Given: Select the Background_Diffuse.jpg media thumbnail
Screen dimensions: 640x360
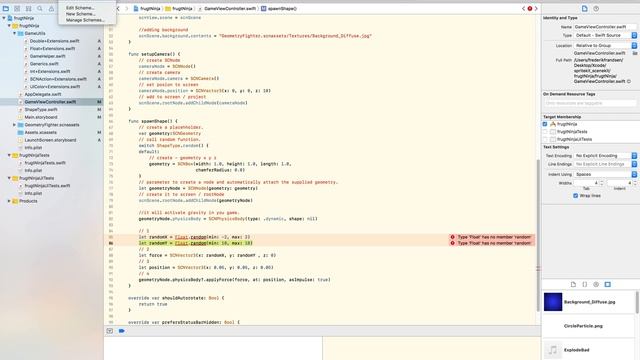Looking at the screenshot, I should [x=553, y=302].
